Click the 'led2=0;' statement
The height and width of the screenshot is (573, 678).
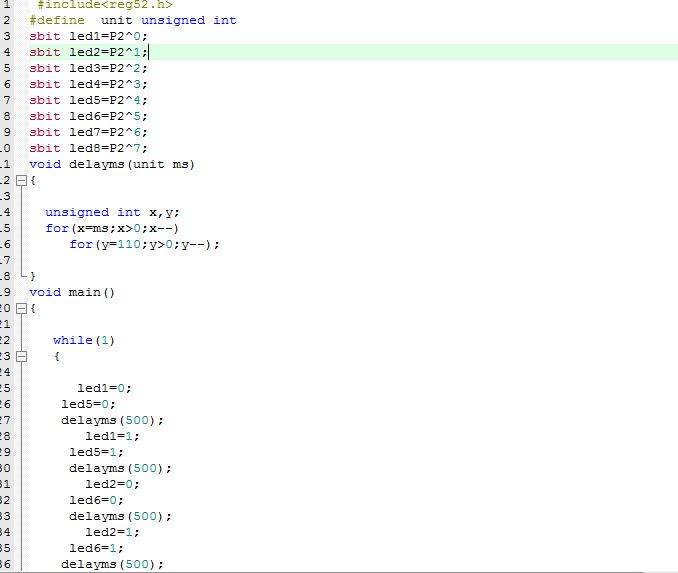coord(112,484)
